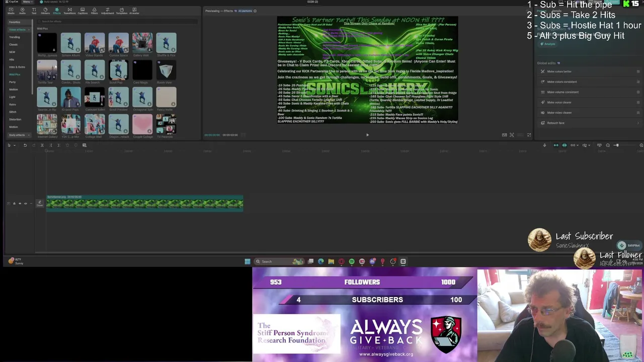Choose the Room View effect thumbnail

tap(166, 70)
